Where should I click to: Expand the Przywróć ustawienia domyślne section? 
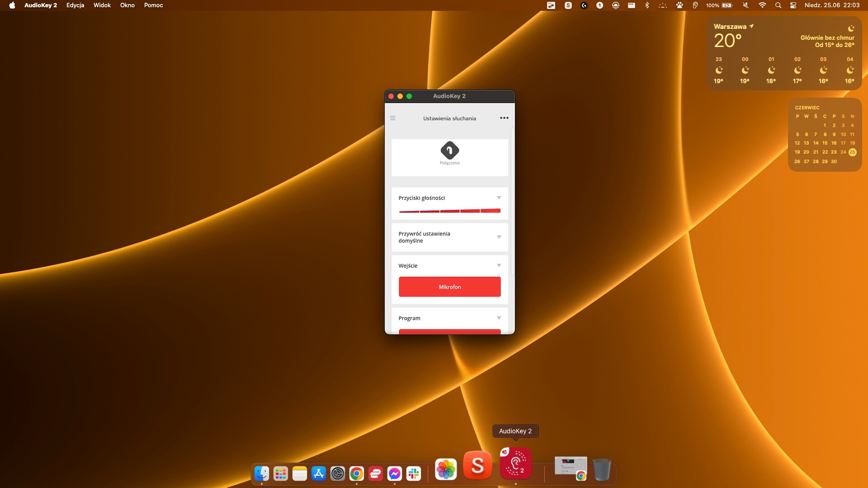pyautogui.click(x=499, y=237)
